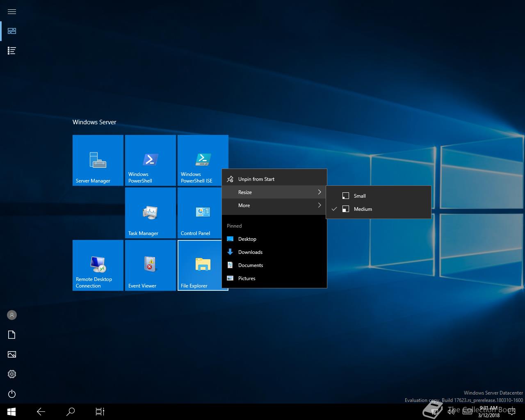The height and width of the screenshot is (420, 525).
Task: Launch the File Explorer tile
Action: [199, 265]
